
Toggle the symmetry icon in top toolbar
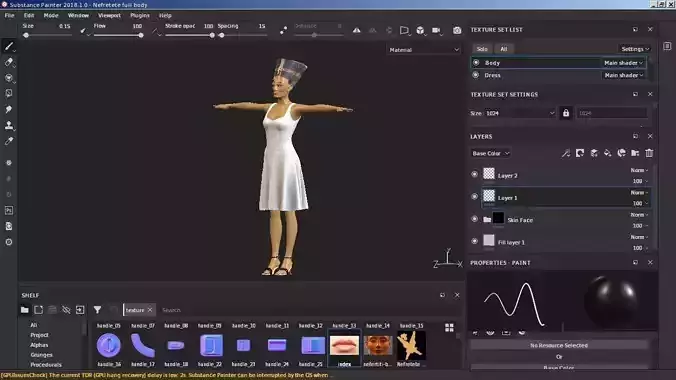(x=357, y=30)
